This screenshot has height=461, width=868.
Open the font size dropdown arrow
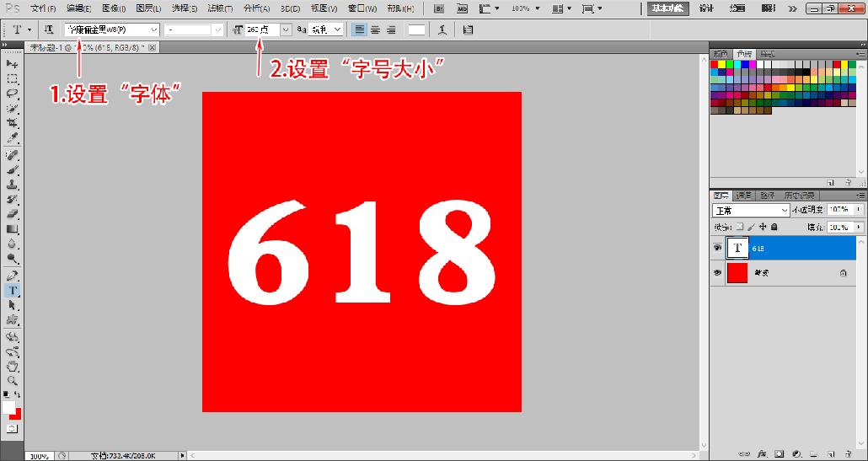(x=287, y=29)
